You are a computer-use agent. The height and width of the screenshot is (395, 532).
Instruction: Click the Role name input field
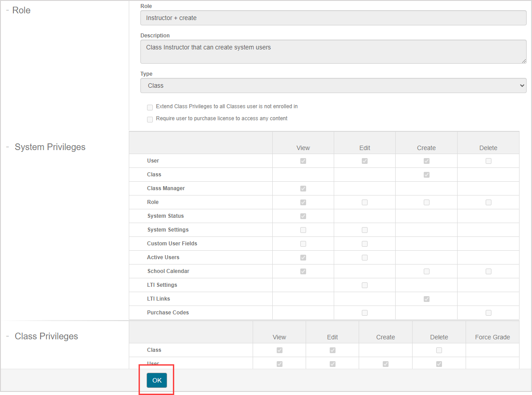(333, 18)
